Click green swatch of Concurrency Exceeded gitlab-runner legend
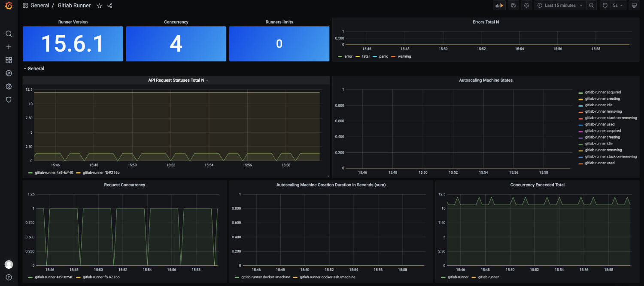The width and height of the screenshot is (644, 286). point(444,277)
